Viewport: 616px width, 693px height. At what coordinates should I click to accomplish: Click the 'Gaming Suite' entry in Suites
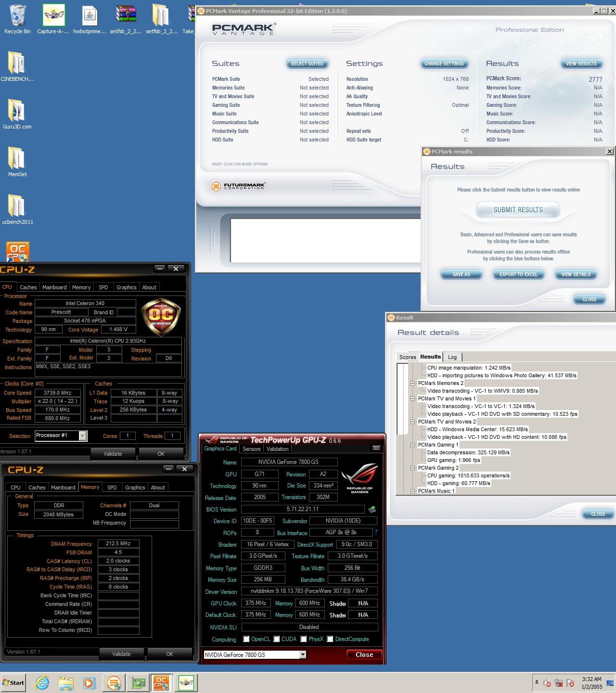(226, 105)
